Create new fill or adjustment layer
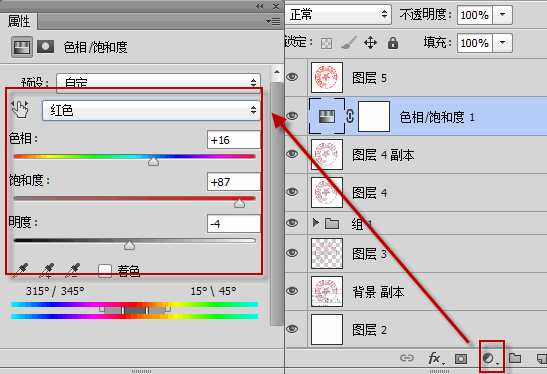The width and height of the screenshot is (547, 374). click(x=490, y=358)
